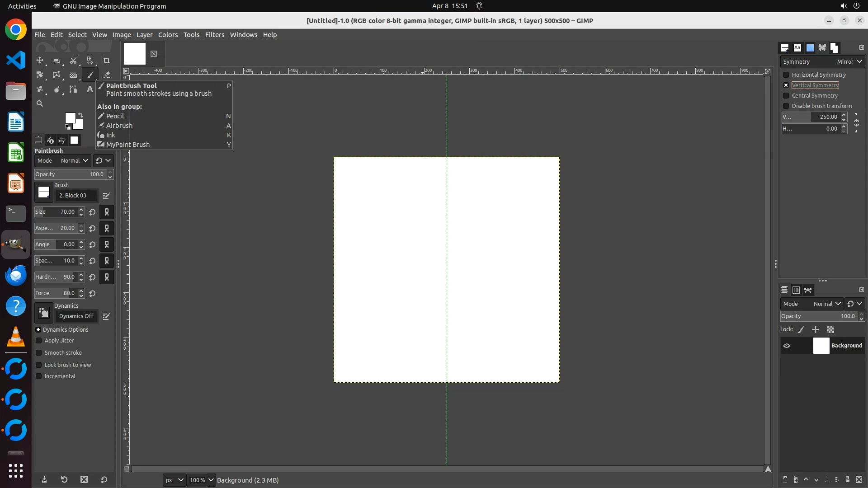Select the Paths tool
This screenshot has width=868, height=488.
pos(73,89)
